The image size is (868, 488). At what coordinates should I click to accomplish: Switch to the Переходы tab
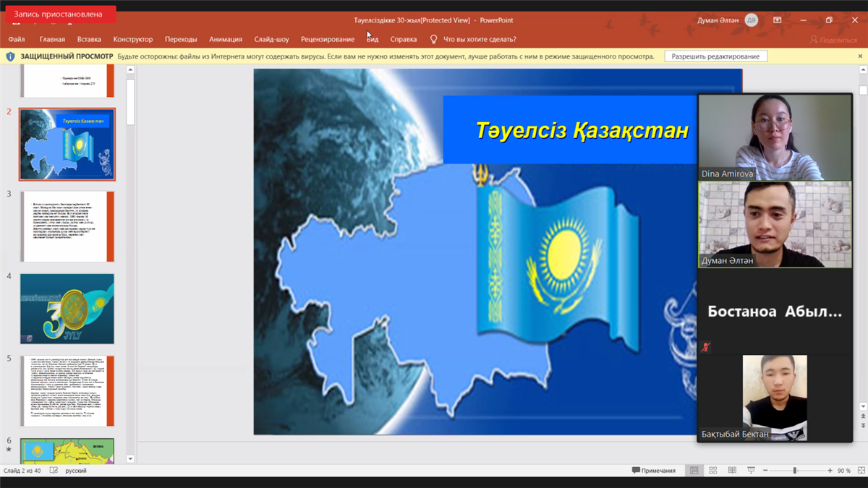[181, 39]
